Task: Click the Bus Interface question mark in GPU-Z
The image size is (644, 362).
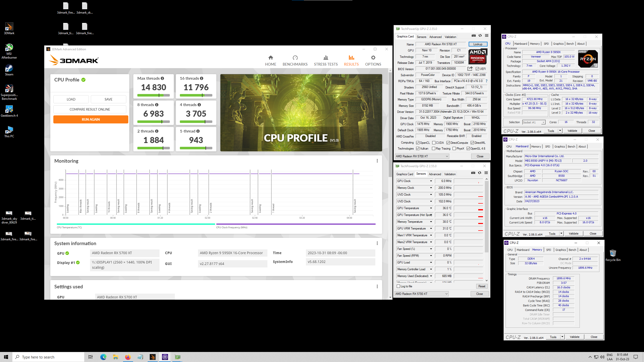Action: point(487,81)
